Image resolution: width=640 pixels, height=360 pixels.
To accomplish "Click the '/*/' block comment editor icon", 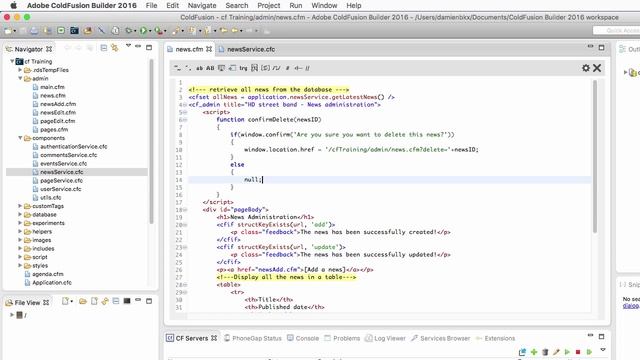I will pyautogui.click(x=276, y=68).
